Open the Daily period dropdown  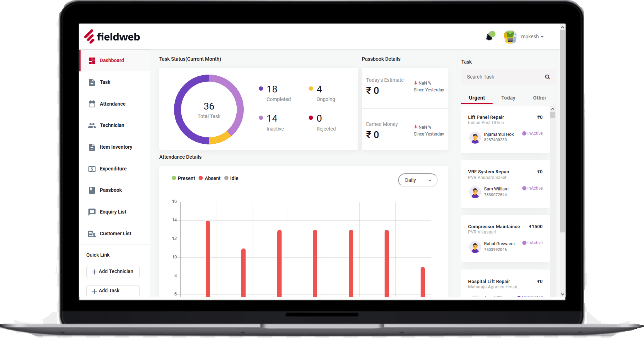click(417, 180)
